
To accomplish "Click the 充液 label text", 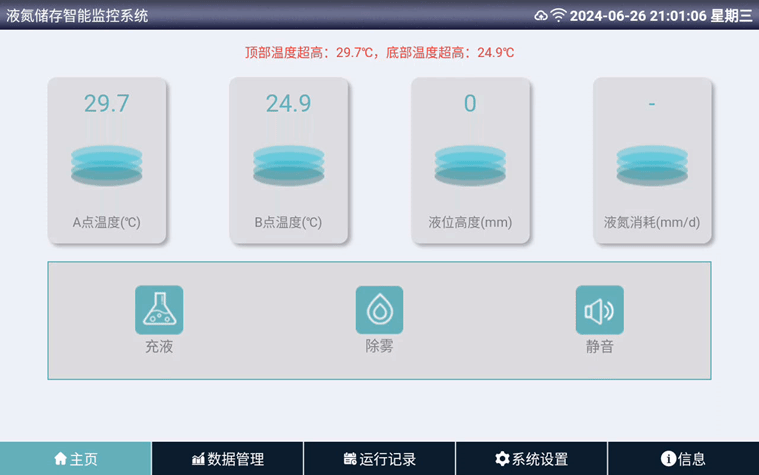I will pos(159,347).
